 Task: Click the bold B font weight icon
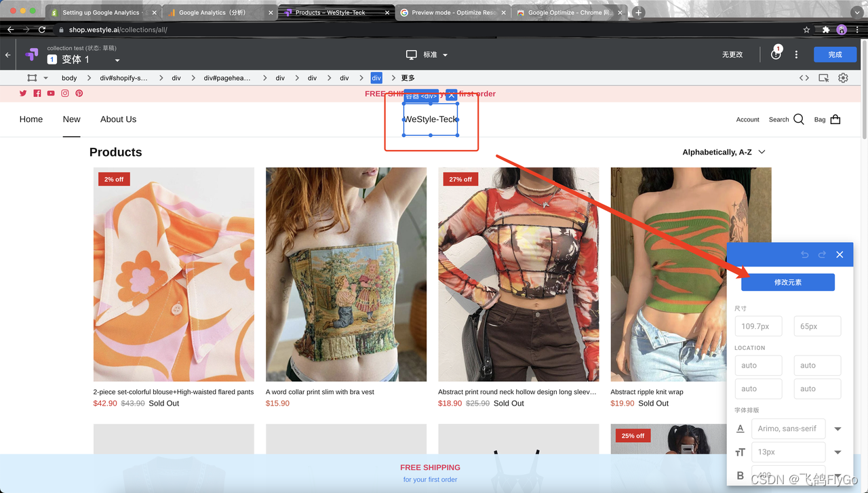(x=741, y=475)
